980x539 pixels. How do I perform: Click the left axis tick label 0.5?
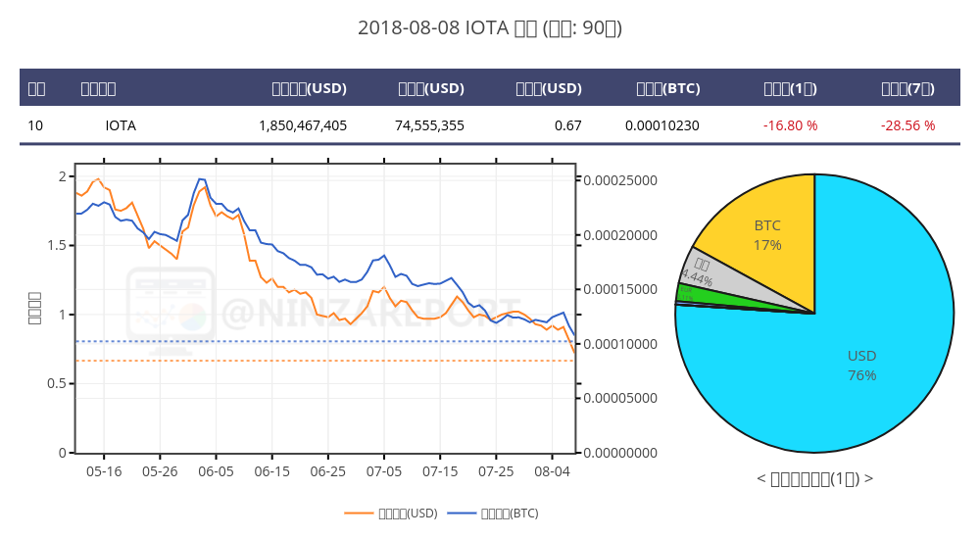(56, 383)
